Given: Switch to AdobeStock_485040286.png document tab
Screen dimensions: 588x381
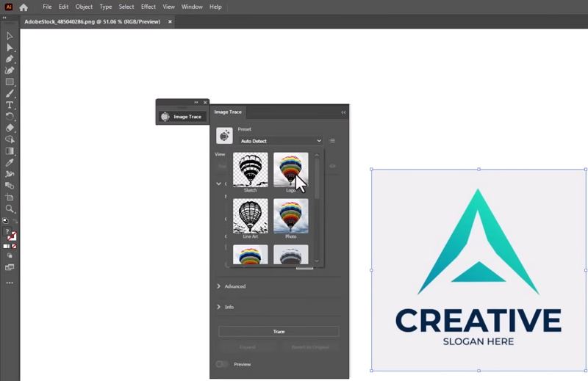Looking at the screenshot, I should 93,22.
